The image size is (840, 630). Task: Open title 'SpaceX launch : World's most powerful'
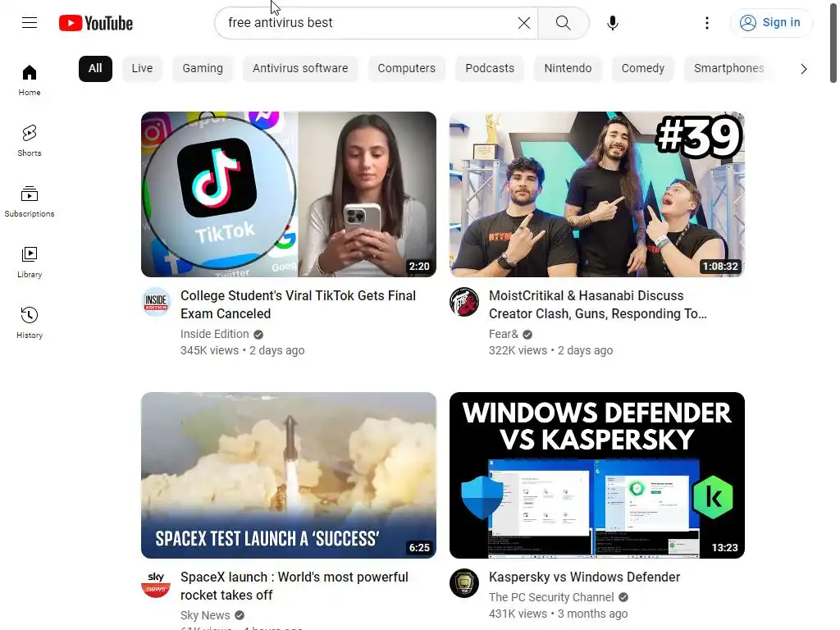pyautogui.click(x=294, y=586)
